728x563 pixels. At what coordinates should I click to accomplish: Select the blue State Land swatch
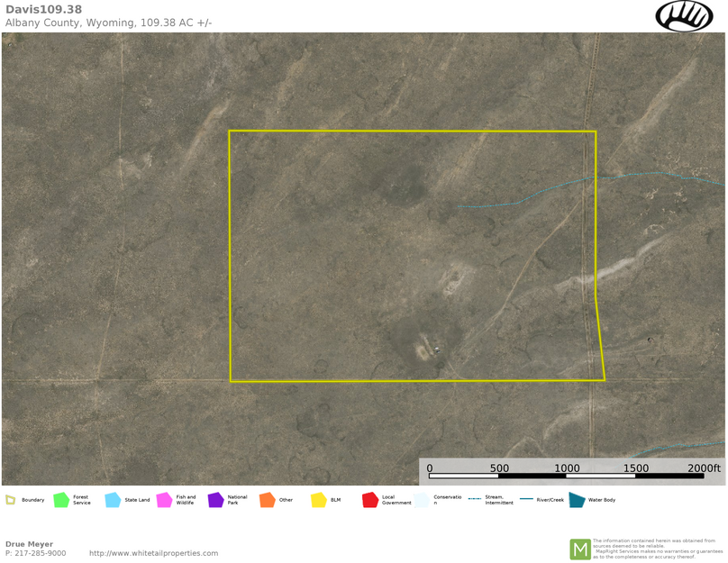[x=113, y=500]
